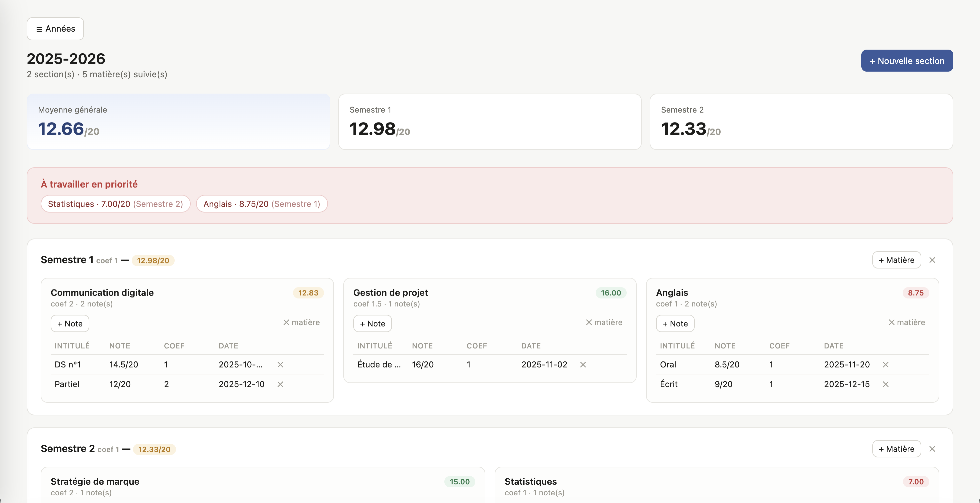This screenshot has height=503, width=980.
Task: Select the Statistiques 7.00/20 priority chip
Action: point(116,204)
